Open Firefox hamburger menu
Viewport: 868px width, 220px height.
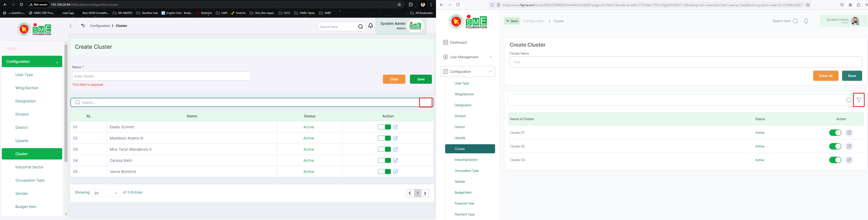click(866, 5)
